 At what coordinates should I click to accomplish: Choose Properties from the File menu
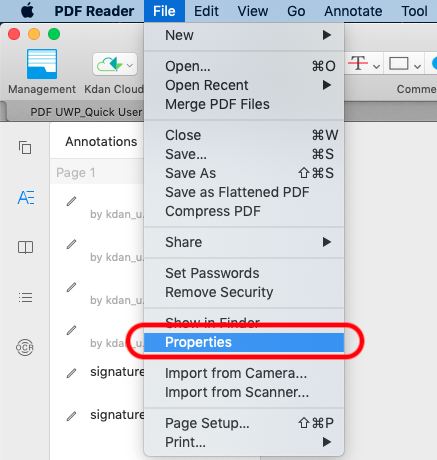[244, 342]
